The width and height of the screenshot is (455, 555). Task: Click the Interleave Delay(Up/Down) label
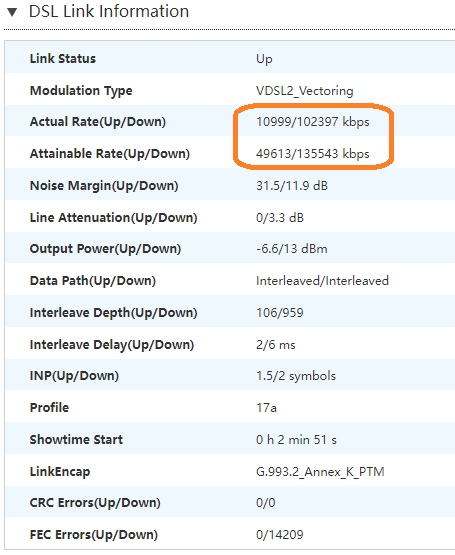(112, 344)
